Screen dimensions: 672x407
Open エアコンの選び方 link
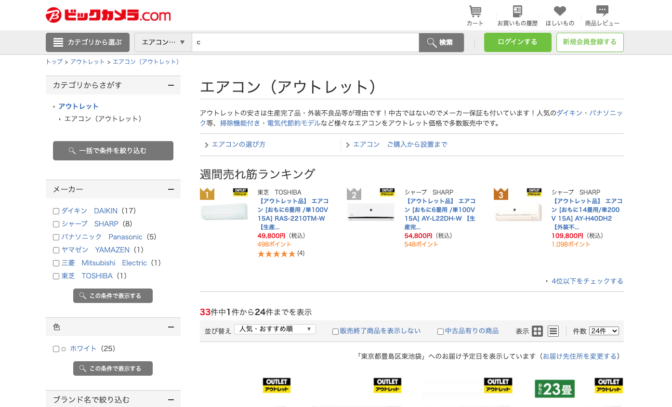pos(238,144)
